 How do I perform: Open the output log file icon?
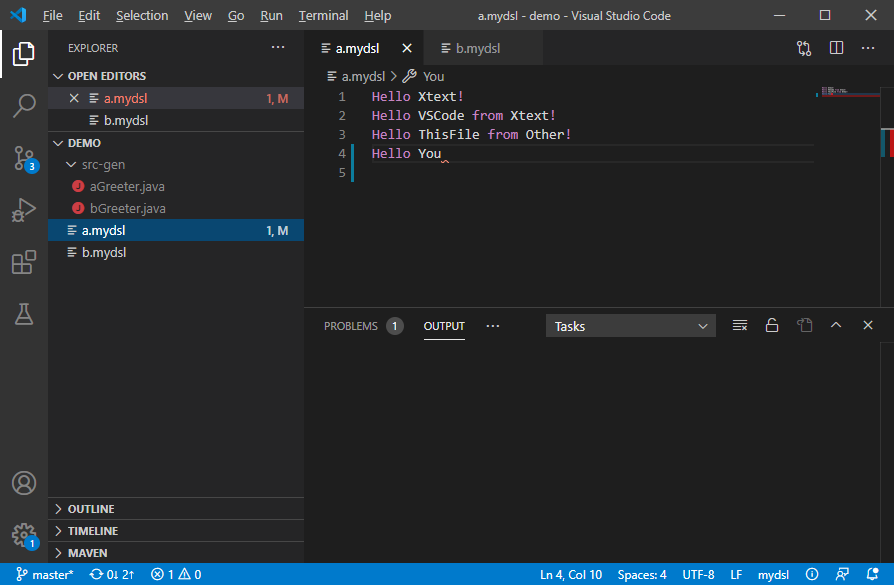coord(804,325)
